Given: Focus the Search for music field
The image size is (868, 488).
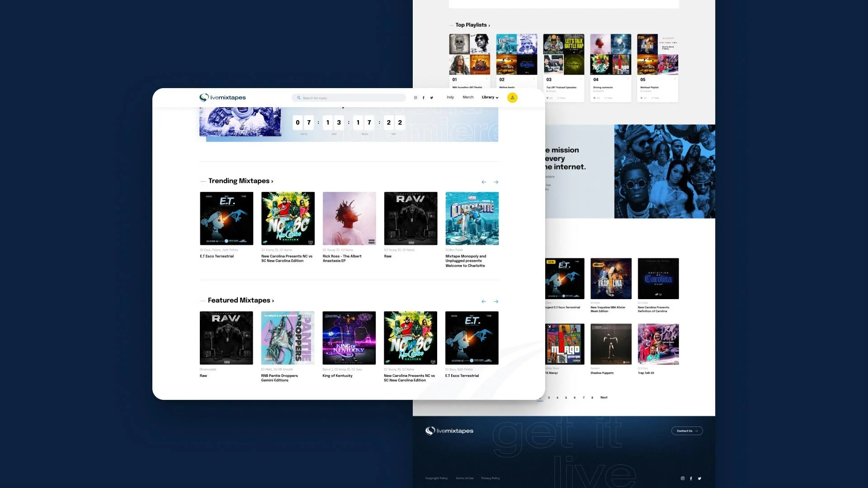Looking at the screenshot, I should pyautogui.click(x=349, y=98).
